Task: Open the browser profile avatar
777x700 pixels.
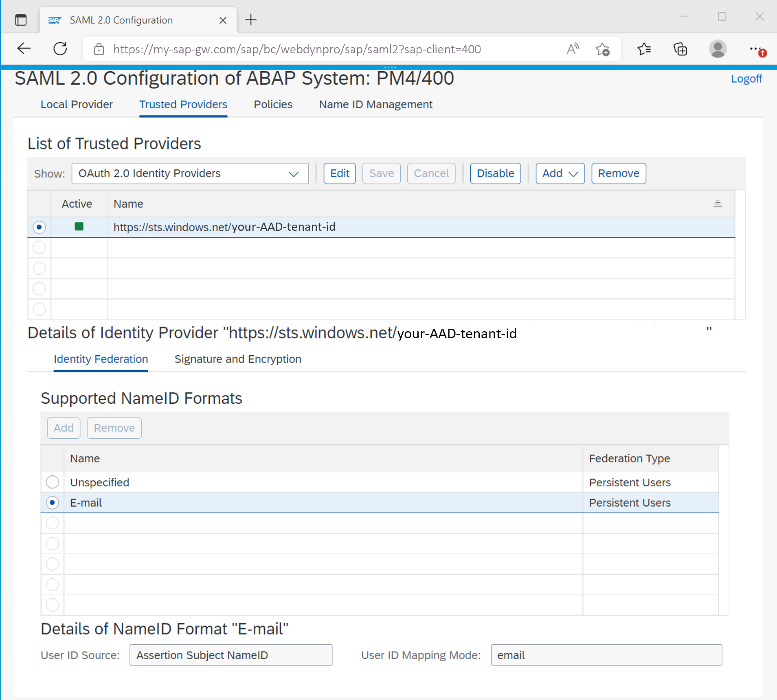Action: [x=718, y=49]
